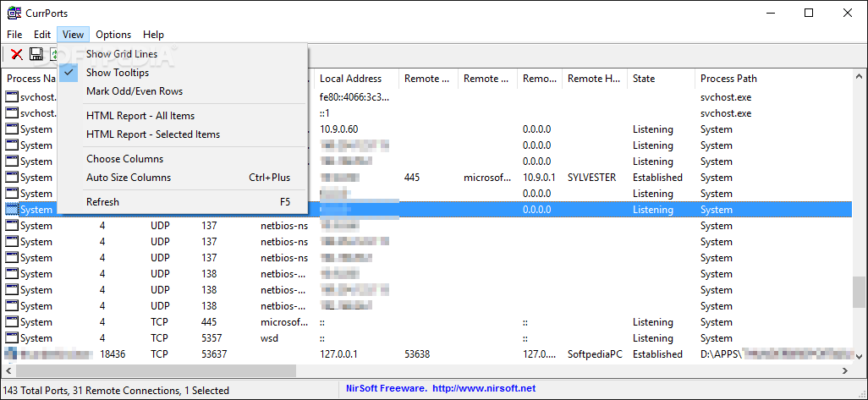Click process icon of PID 18436 row
Image resolution: width=868 pixels, height=400 pixels.
click(11, 354)
